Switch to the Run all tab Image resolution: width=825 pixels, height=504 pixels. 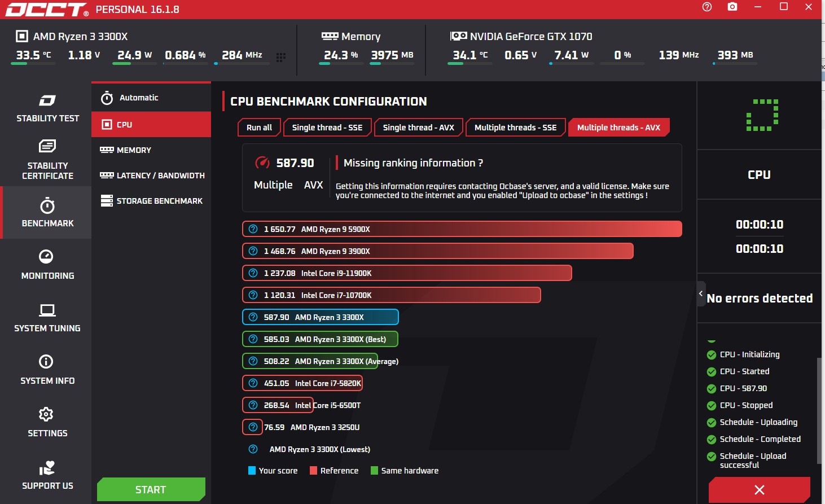pyautogui.click(x=259, y=128)
